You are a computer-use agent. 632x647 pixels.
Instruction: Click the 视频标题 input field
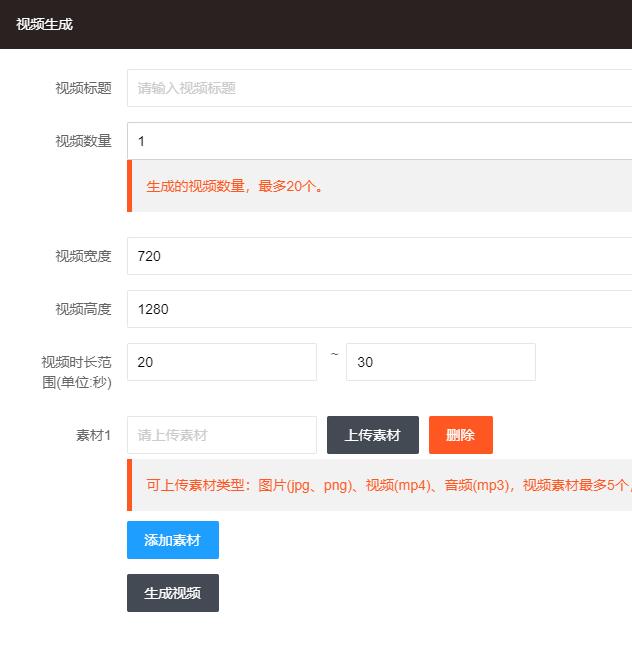[x=380, y=88]
